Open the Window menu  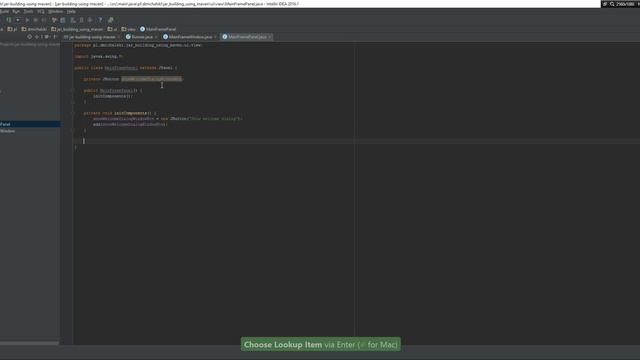[56, 11]
